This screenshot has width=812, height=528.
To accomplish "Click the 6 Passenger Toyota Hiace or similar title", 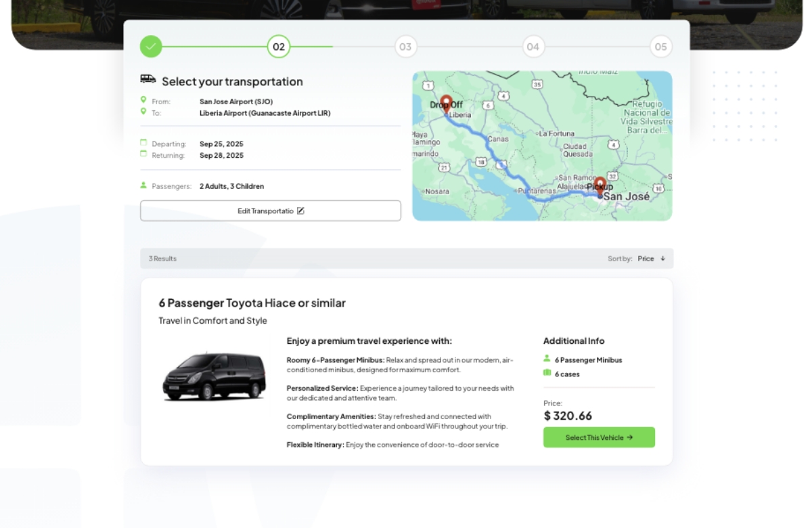I will coord(252,303).
